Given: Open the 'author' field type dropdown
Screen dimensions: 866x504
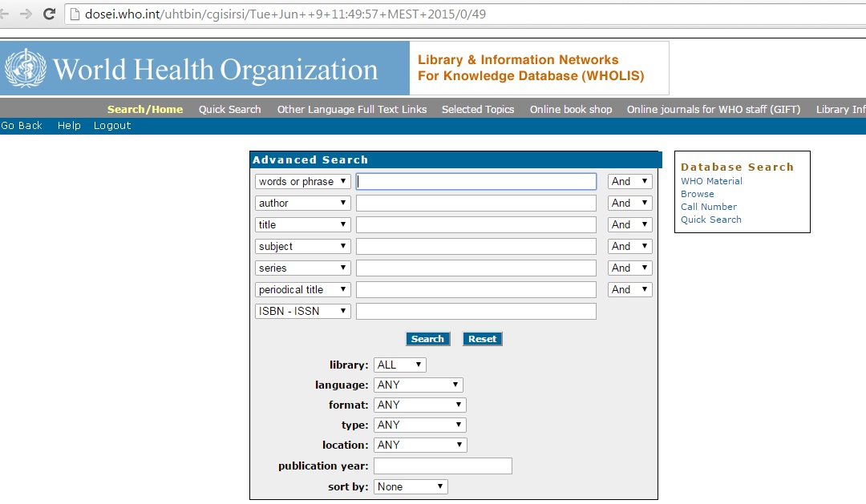Looking at the screenshot, I should point(302,204).
